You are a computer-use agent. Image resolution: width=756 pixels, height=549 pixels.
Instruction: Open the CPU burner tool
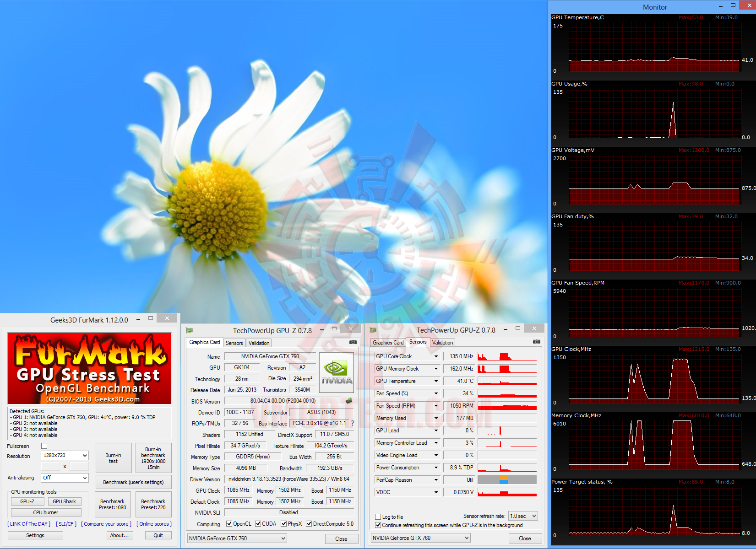pyautogui.click(x=46, y=512)
